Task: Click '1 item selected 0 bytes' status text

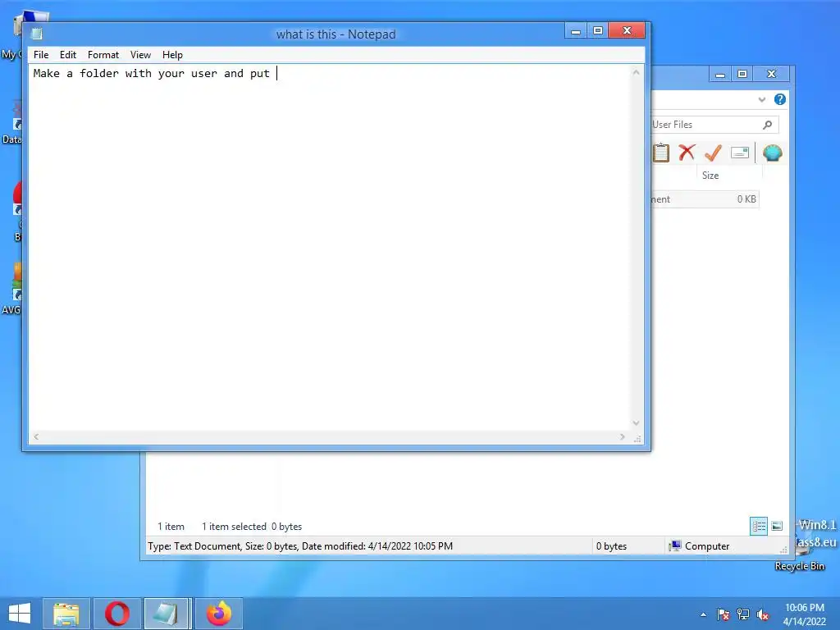Action: (x=252, y=527)
